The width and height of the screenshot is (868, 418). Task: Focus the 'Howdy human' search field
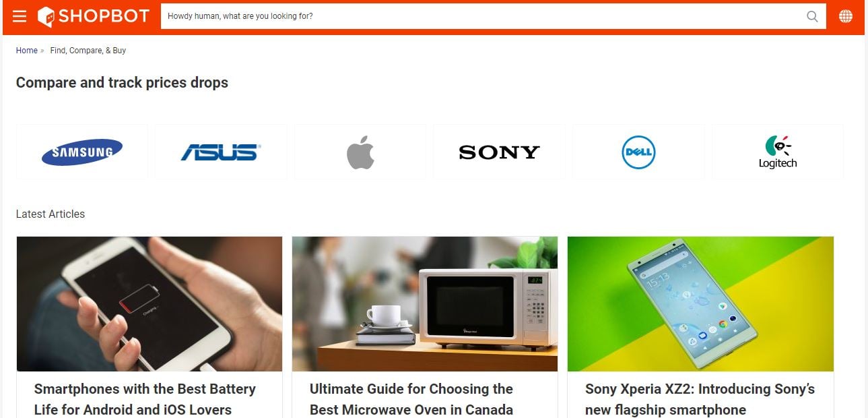tap(481, 16)
